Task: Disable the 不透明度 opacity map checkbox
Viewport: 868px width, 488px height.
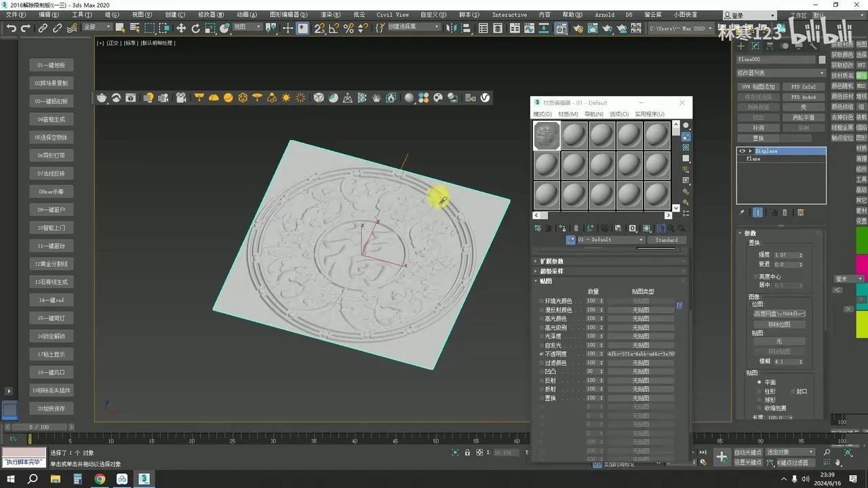Action: [x=540, y=353]
